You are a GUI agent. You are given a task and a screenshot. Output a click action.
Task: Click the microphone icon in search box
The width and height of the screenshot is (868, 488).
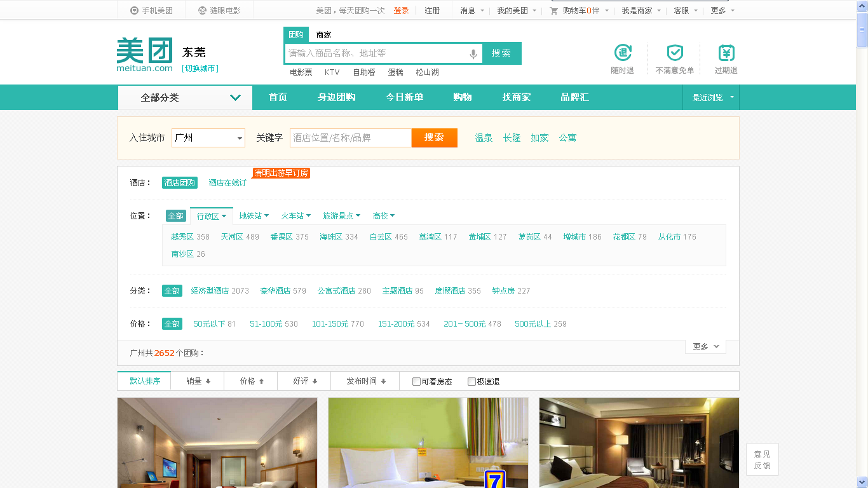[x=473, y=53]
